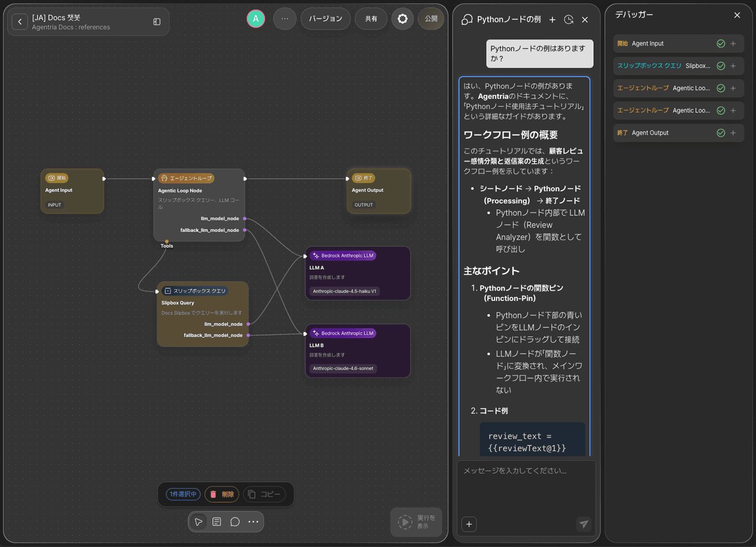Close the Pythonノードの例 chat panel

pyautogui.click(x=585, y=19)
